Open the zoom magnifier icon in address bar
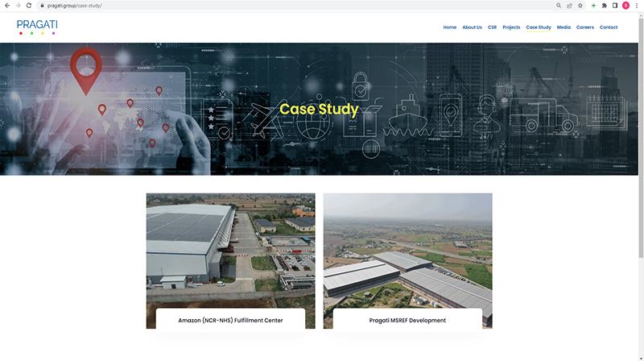644x361 pixels. [558, 5]
